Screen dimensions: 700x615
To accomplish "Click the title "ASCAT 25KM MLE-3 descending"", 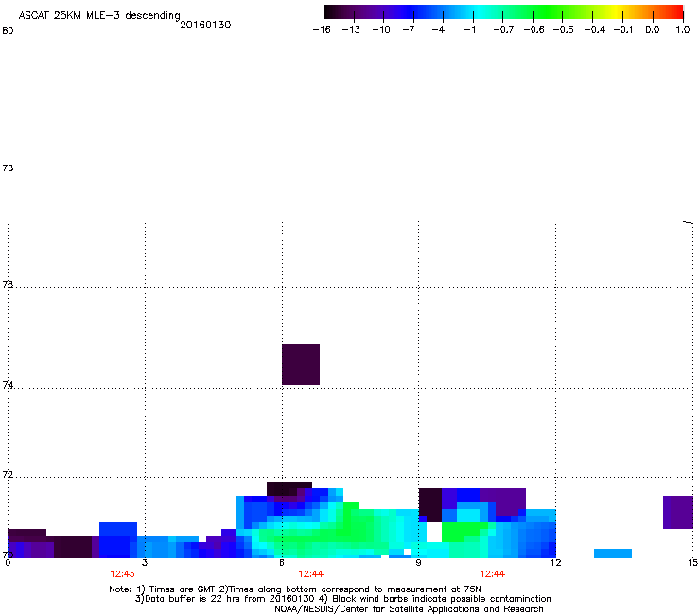I will 99,15.
